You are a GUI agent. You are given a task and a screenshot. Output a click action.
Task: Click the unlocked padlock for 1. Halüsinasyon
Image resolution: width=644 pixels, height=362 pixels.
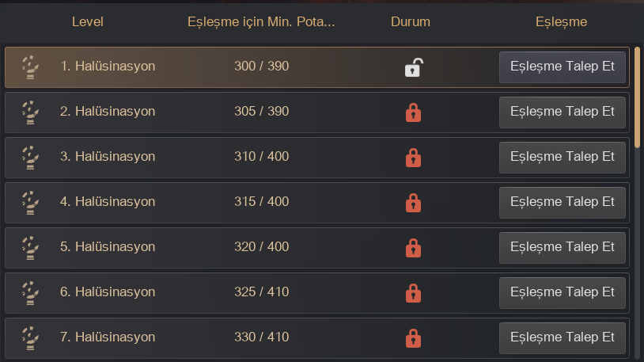(412, 67)
